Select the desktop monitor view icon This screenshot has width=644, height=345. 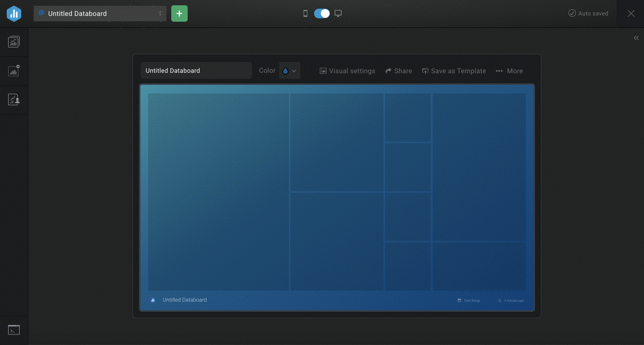point(338,13)
